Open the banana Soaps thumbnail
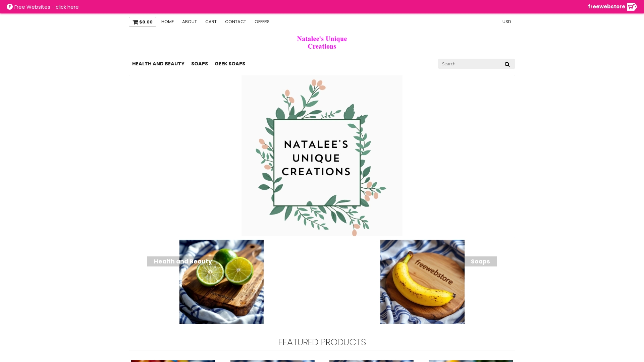This screenshot has height=362, width=644. [x=422, y=282]
